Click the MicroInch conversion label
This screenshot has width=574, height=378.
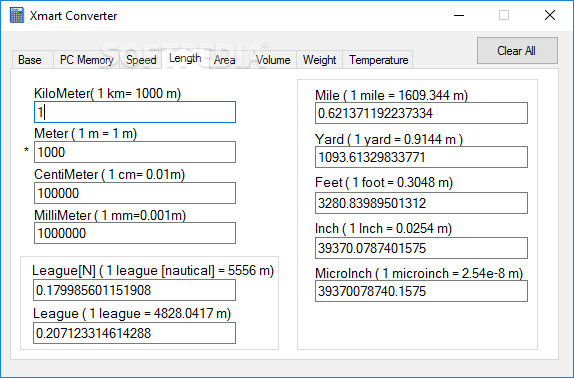(x=419, y=273)
